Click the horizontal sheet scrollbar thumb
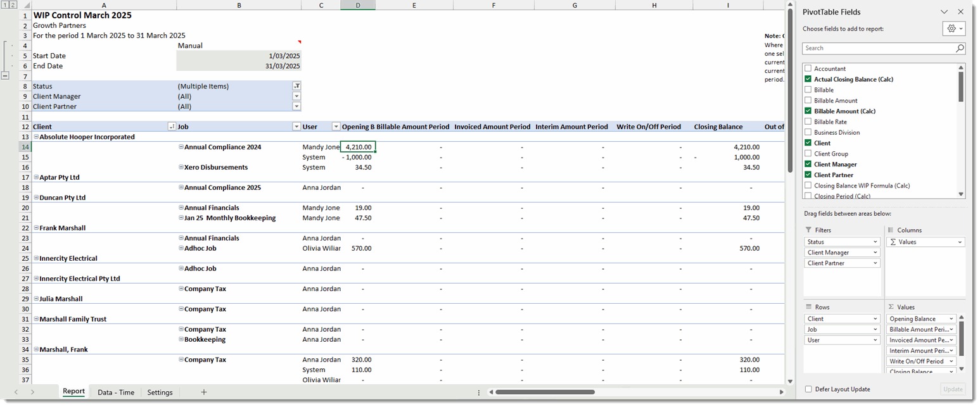The width and height of the screenshot is (980, 407). tap(545, 392)
